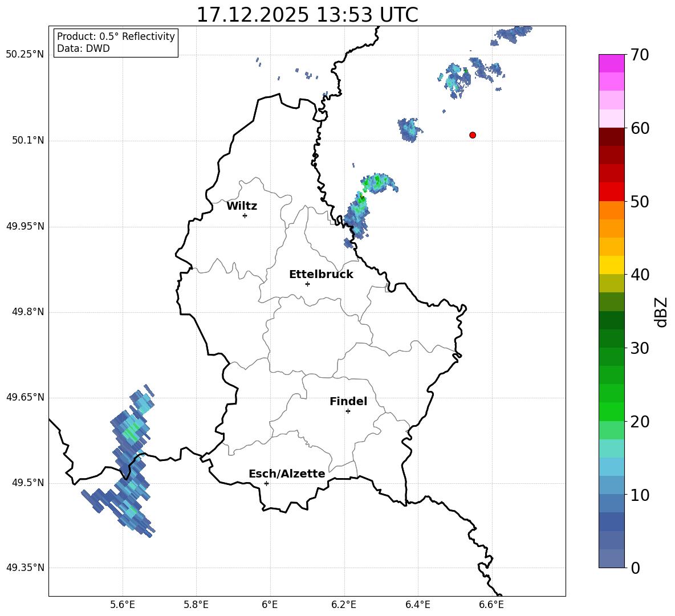Click the 5.6°E longitude label

[x=123, y=605]
